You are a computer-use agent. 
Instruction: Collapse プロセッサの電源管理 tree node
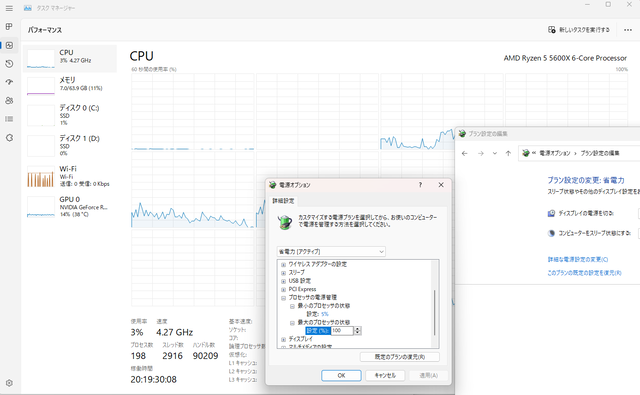click(283, 298)
